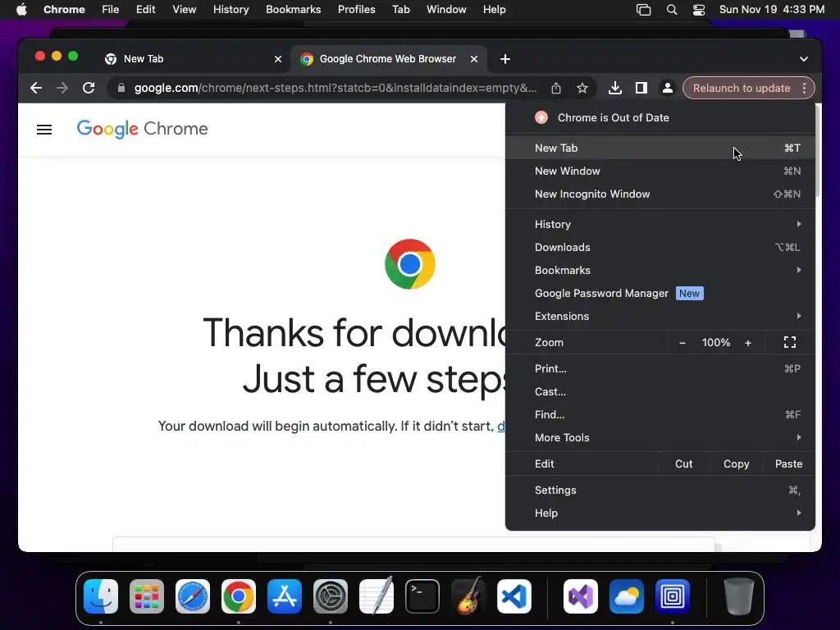840x630 pixels.
Task: Open Settings from the Chrome menu
Action: pyautogui.click(x=660, y=491)
